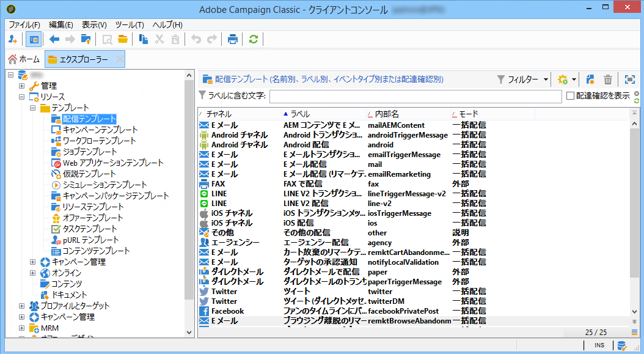The image size is (644, 354).
Task: Select the iosTriggerMessage row
Action: tap(413, 213)
